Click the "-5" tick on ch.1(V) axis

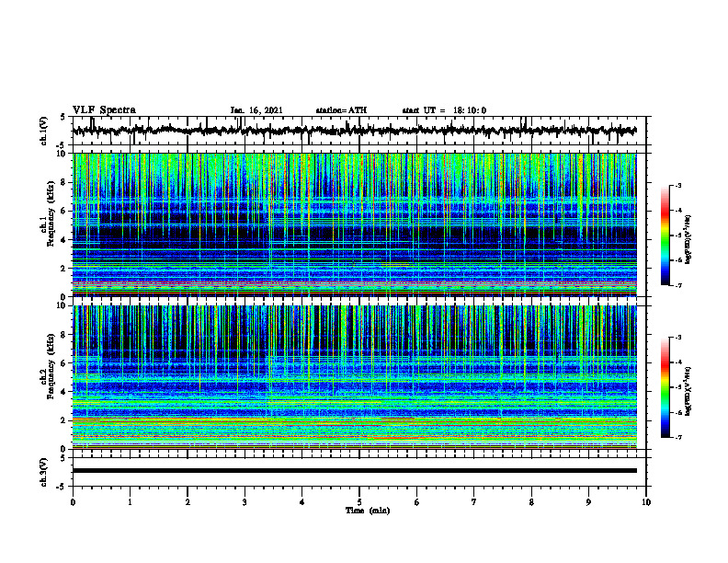[62, 145]
